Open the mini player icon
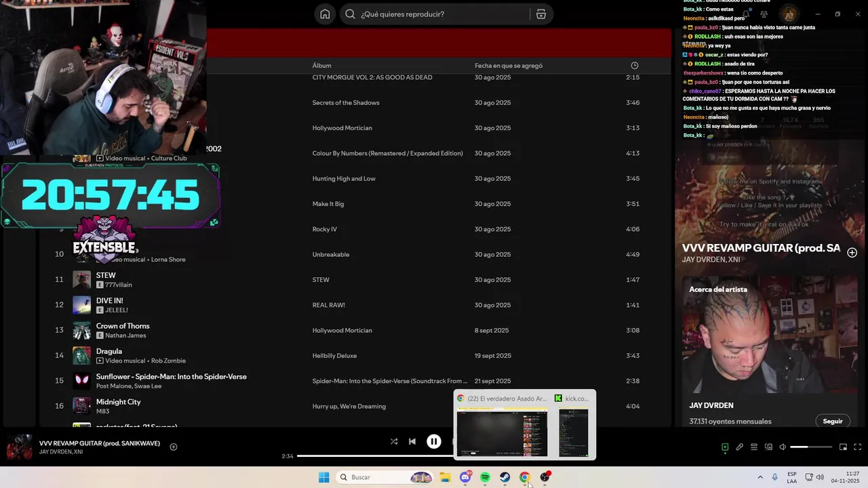Screen dimensions: 868x488 click(x=843, y=447)
